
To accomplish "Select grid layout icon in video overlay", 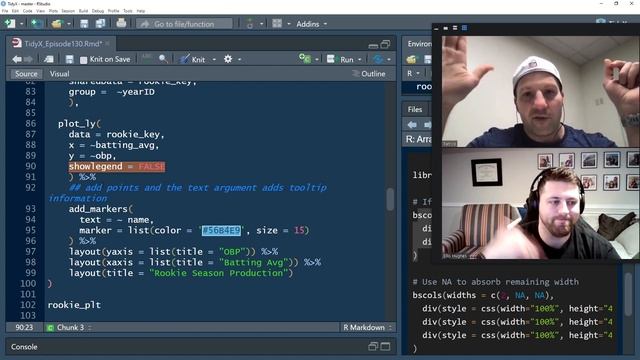I will tap(464, 28).
